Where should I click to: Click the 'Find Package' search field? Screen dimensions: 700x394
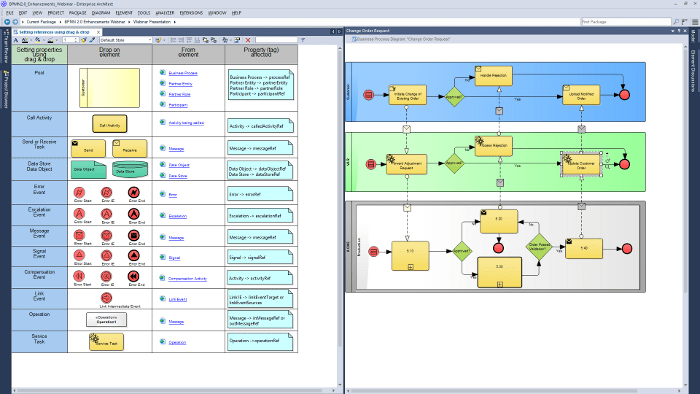coord(626,21)
